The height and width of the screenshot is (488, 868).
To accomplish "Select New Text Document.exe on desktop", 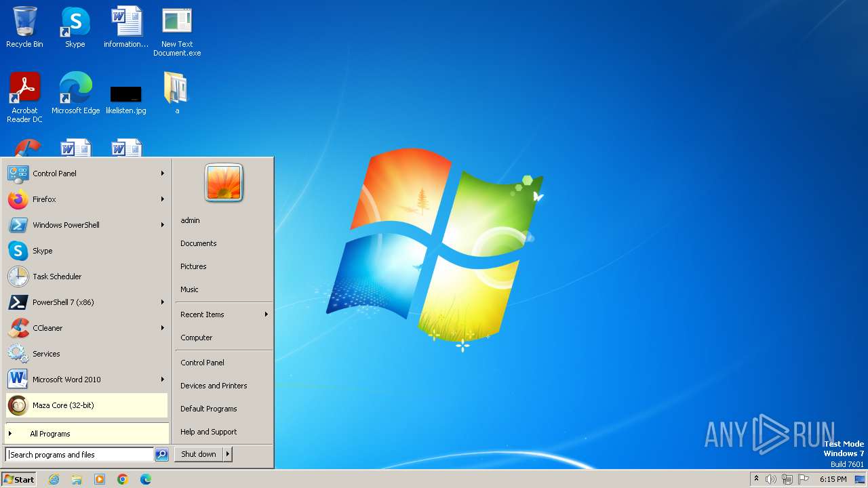I will pos(177,31).
